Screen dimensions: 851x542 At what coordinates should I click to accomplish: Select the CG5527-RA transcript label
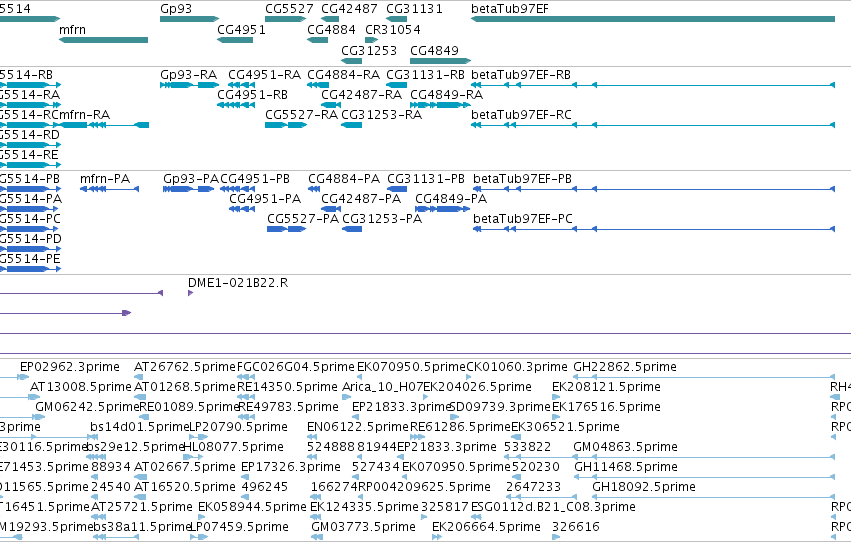[301, 114]
